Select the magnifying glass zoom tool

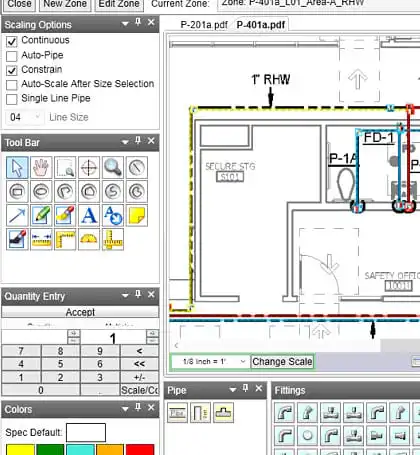[x=113, y=167]
